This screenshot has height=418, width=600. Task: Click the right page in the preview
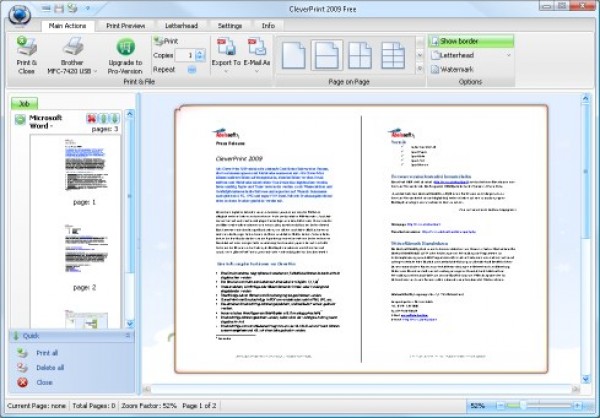(x=453, y=239)
